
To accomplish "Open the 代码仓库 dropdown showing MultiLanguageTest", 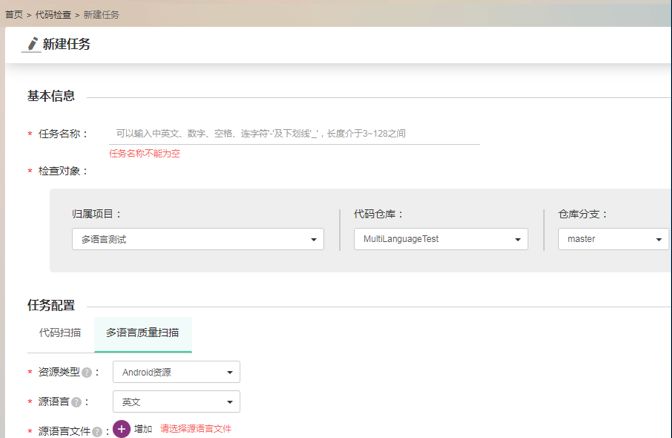I will point(441,239).
